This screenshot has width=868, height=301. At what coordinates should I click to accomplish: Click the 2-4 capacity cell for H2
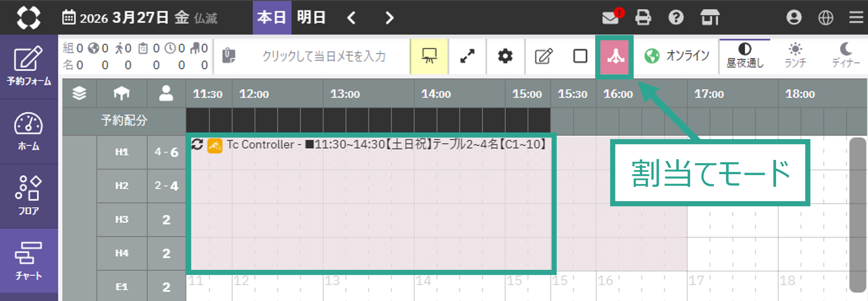(x=166, y=186)
